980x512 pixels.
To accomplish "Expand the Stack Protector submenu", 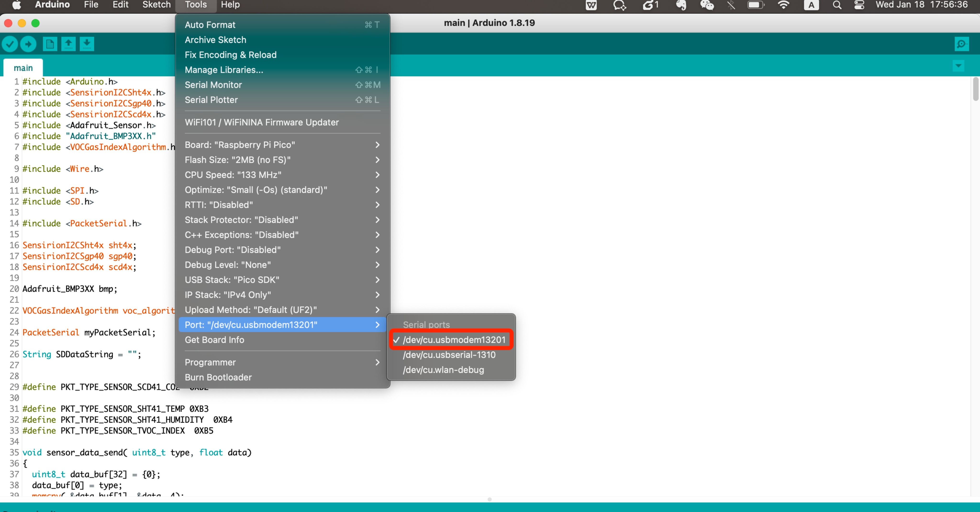I will [282, 220].
